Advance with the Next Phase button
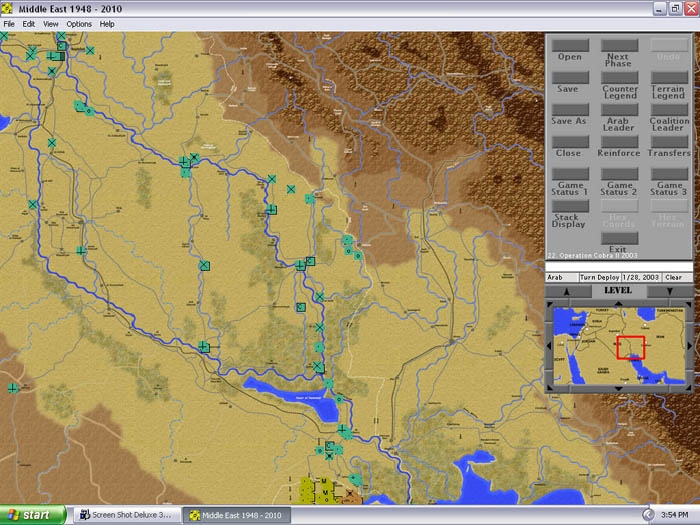Image resolution: width=700 pixels, height=525 pixels. tap(619, 45)
